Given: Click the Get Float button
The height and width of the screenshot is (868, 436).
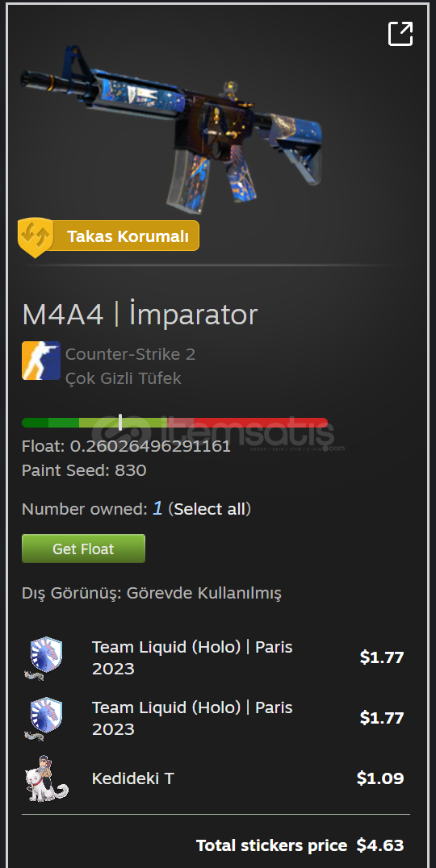Looking at the screenshot, I should click(83, 549).
